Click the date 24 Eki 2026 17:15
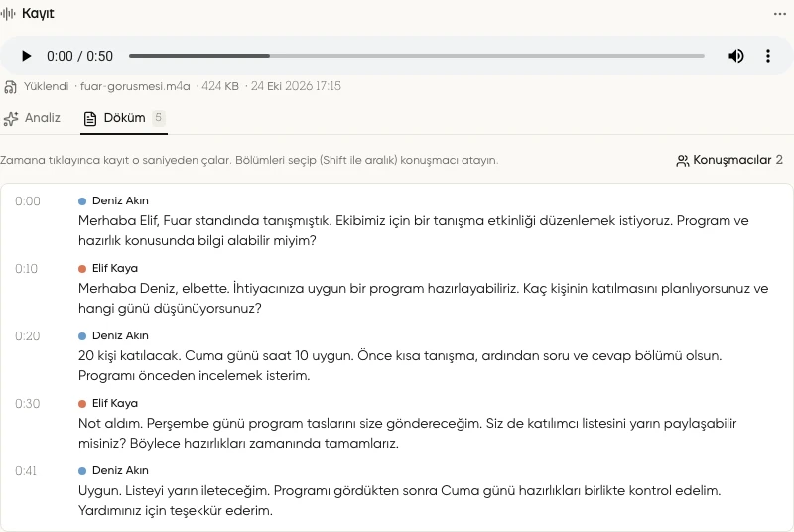Viewport: 794px width, 532px height. pyautogui.click(x=296, y=86)
